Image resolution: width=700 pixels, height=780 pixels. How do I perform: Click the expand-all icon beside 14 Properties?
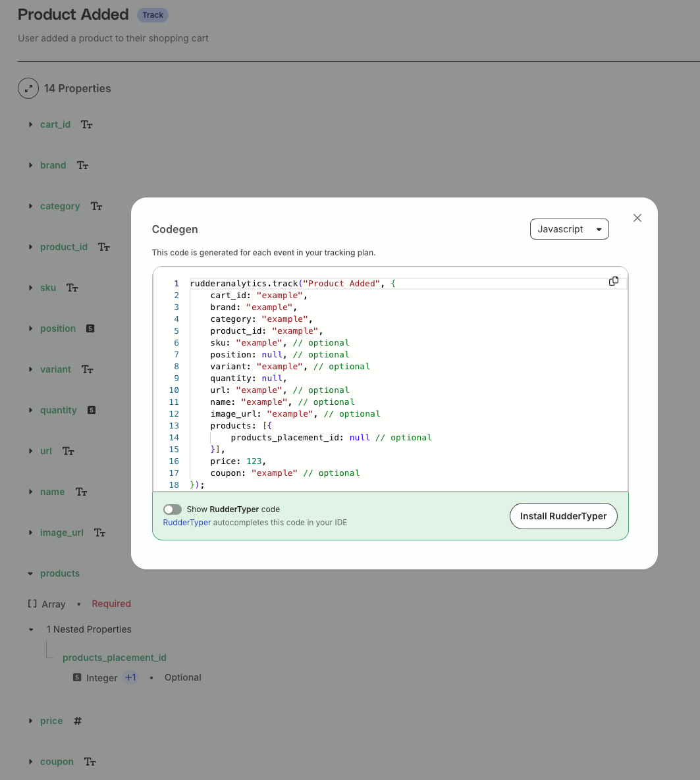click(28, 89)
